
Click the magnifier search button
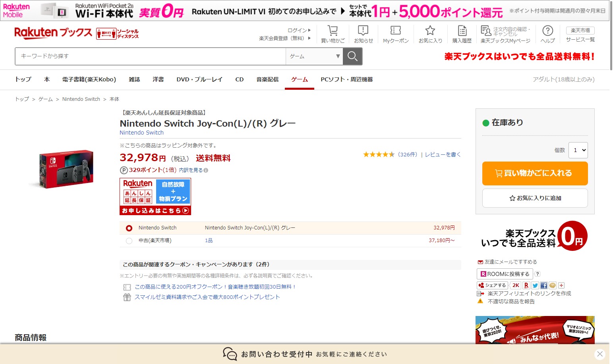[x=352, y=56]
